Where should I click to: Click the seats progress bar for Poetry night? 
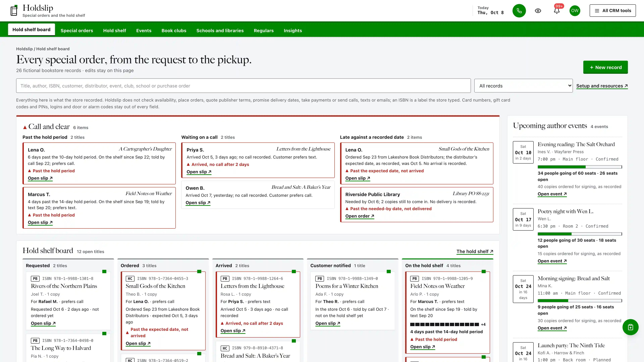pos(580,234)
